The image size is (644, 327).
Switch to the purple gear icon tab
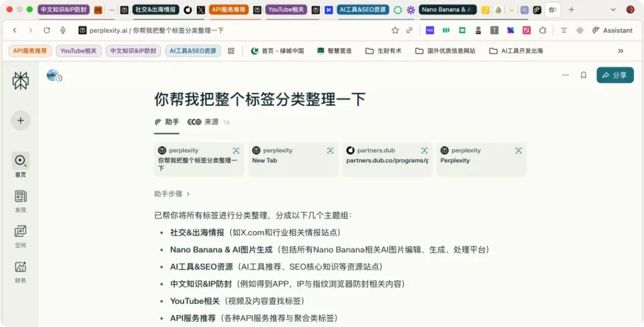click(x=411, y=10)
